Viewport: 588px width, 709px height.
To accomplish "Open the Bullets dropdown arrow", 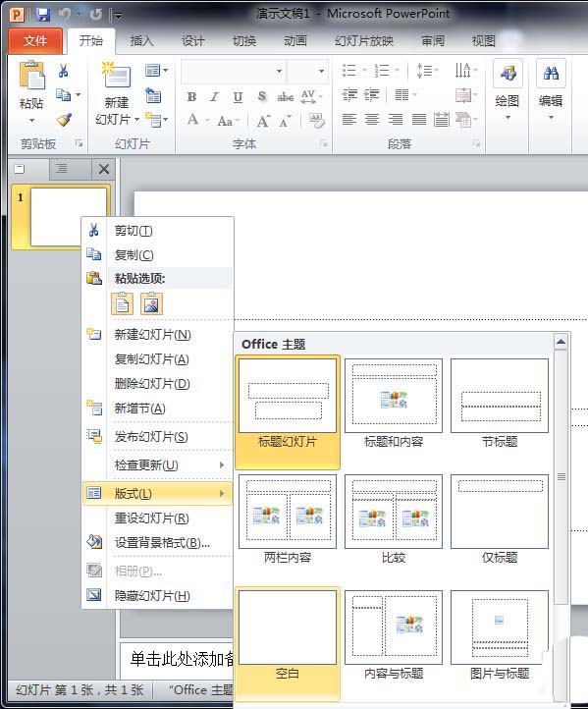I will click(364, 71).
